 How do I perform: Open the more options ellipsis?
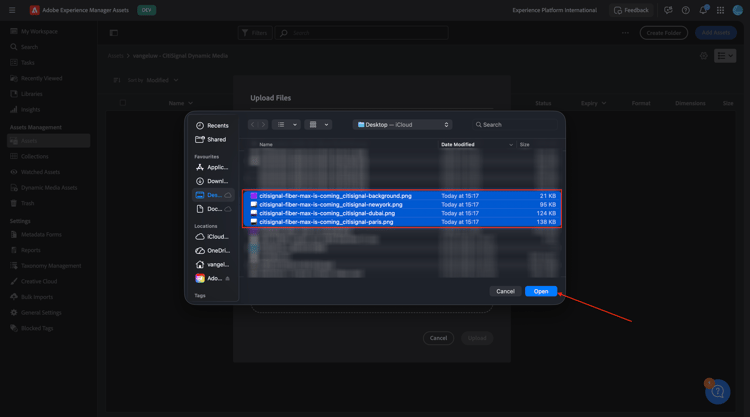(625, 33)
